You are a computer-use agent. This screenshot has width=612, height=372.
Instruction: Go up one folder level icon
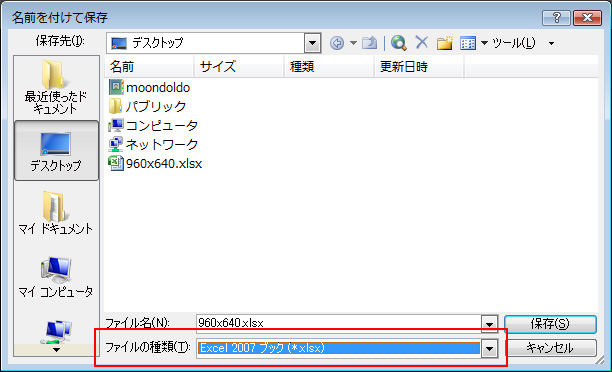[x=369, y=43]
